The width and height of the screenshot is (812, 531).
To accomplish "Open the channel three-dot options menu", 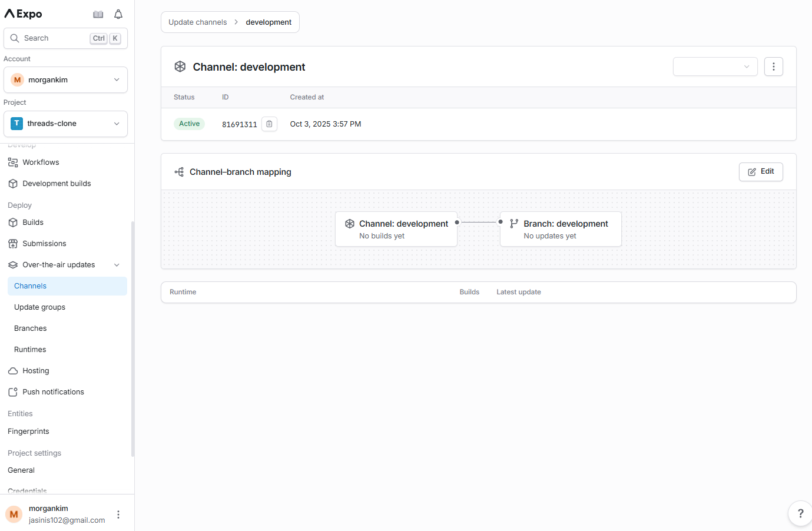I will point(774,67).
